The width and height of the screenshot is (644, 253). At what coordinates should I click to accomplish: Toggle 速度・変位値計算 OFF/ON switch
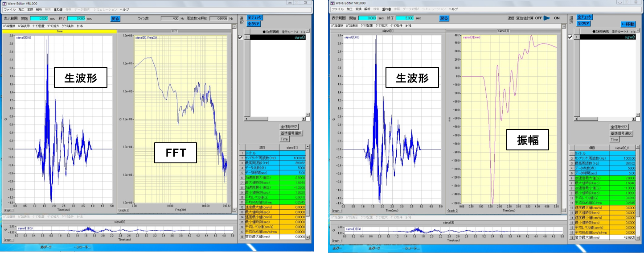click(547, 18)
